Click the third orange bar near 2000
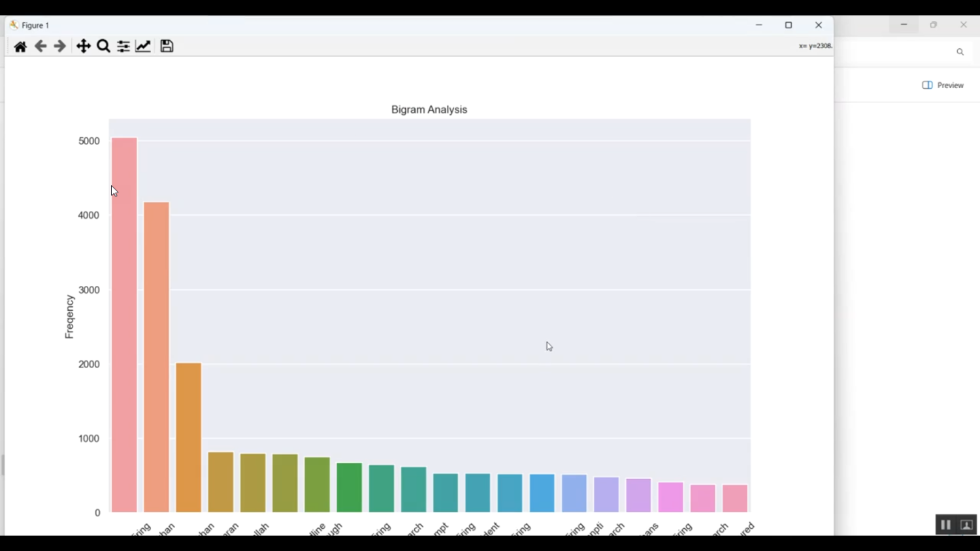 [x=189, y=437]
